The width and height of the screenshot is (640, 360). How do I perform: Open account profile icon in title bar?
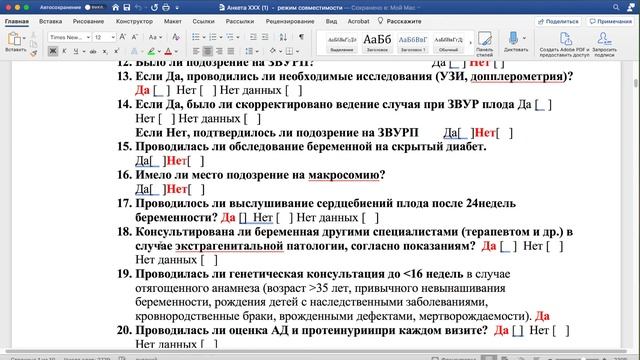[631, 7]
